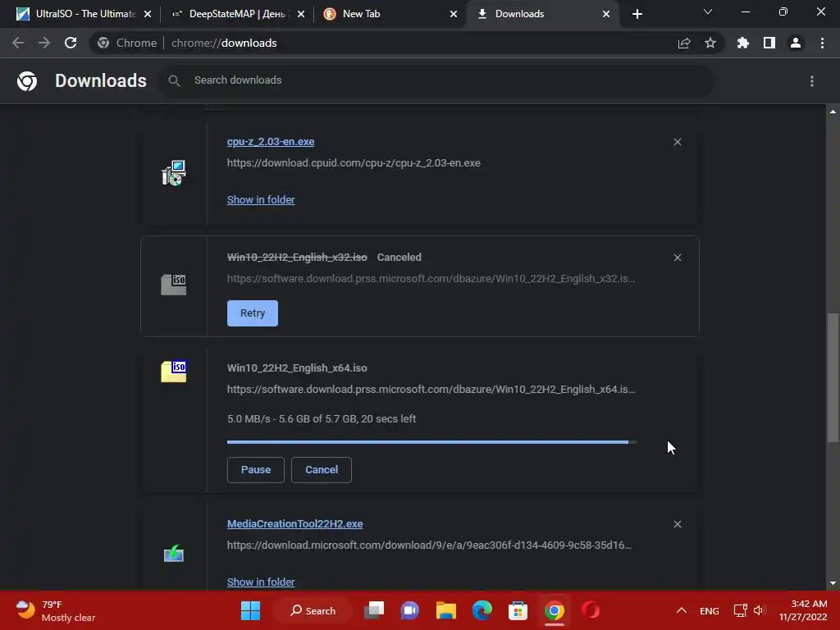Image resolution: width=840 pixels, height=630 pixels.
Task: Open Chrome's three-dot main menu
Action: 822,43
